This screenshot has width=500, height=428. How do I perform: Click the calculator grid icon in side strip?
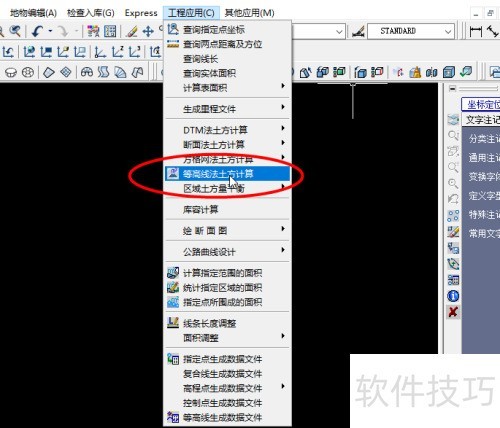pyautogui.click(x=453, y=280)
